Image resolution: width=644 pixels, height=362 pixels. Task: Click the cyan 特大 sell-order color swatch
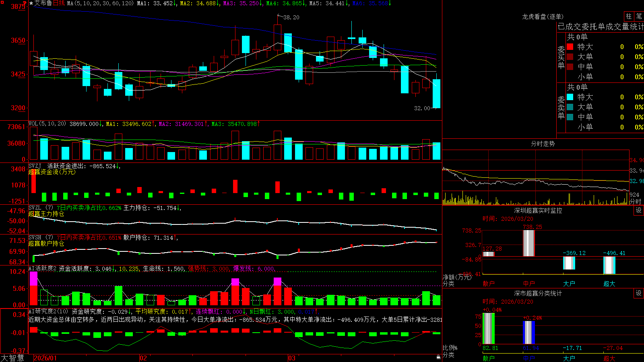(x=570, y=97)
